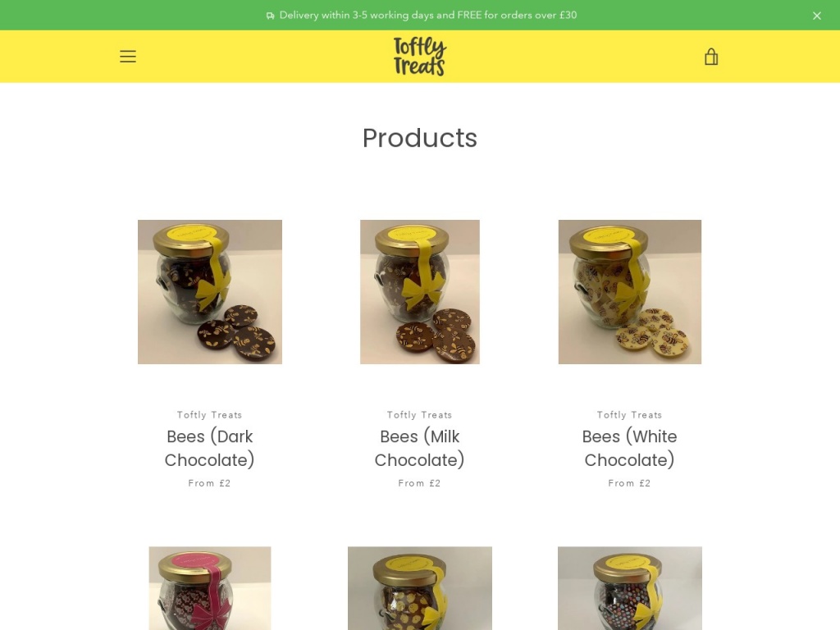The image size is (840, 630).
Task: Dismiss the green delivery announcement banner
Action: [816, 16]
